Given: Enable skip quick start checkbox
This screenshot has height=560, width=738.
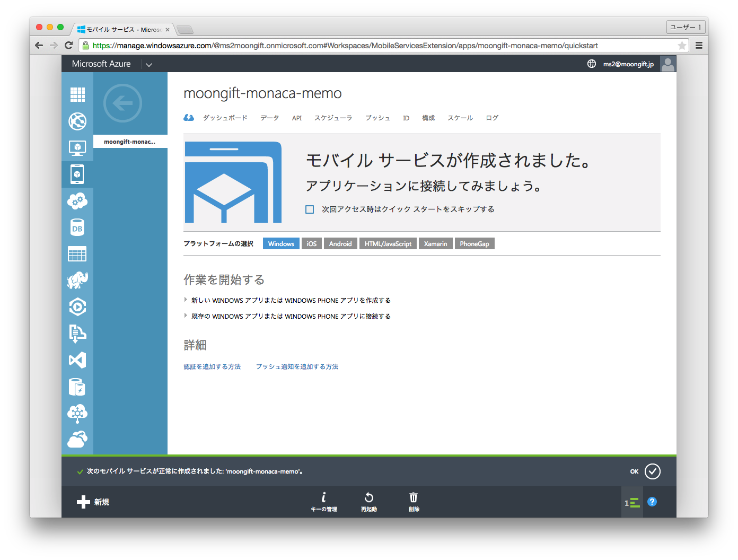Looking at the screenshot, I should tap(310, 209).
